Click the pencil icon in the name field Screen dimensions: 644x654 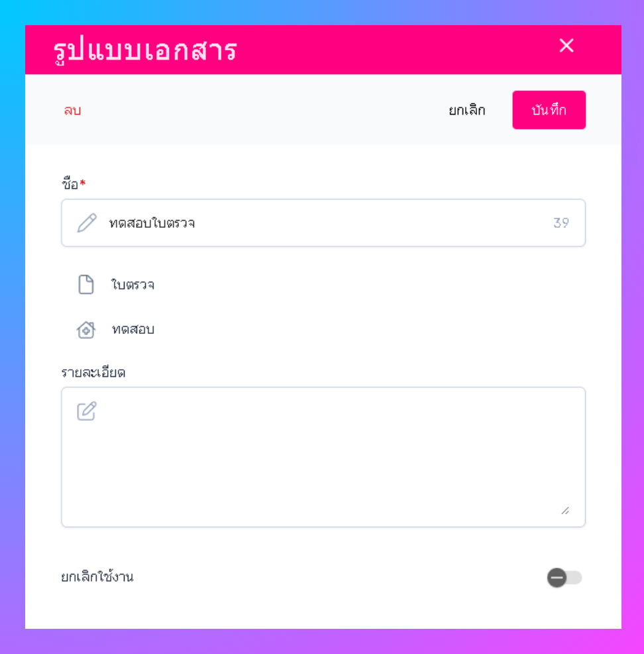[87, 223]
